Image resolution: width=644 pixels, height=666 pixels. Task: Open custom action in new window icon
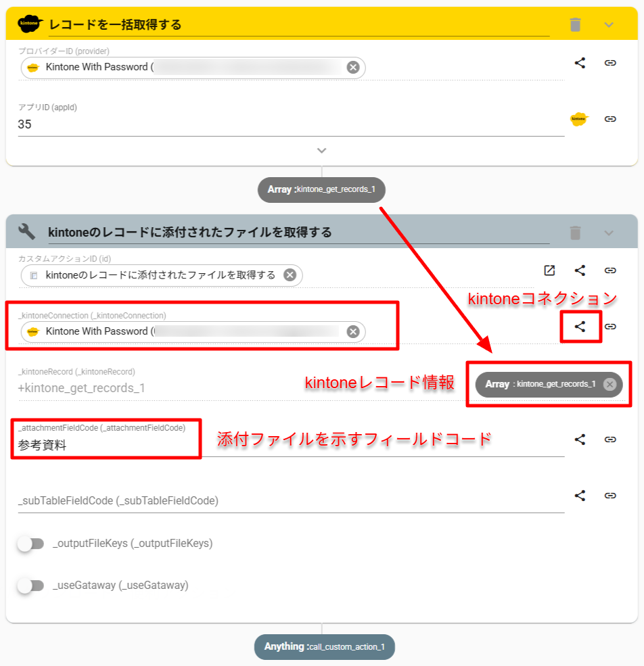[x=549, y=270]
